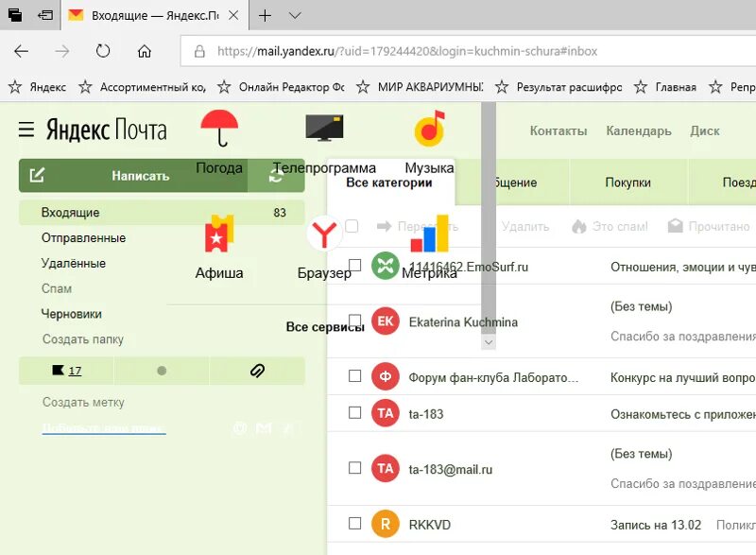Open the Календарь link

click(x=639, y=130)
